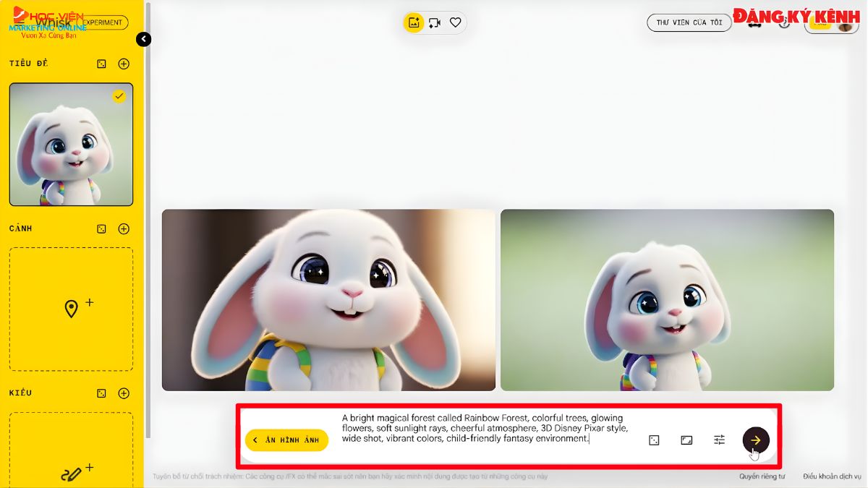Roll a random scene with the CẢNH dice icon
Screen dimensions: 868x488
(x=102, y=228)
